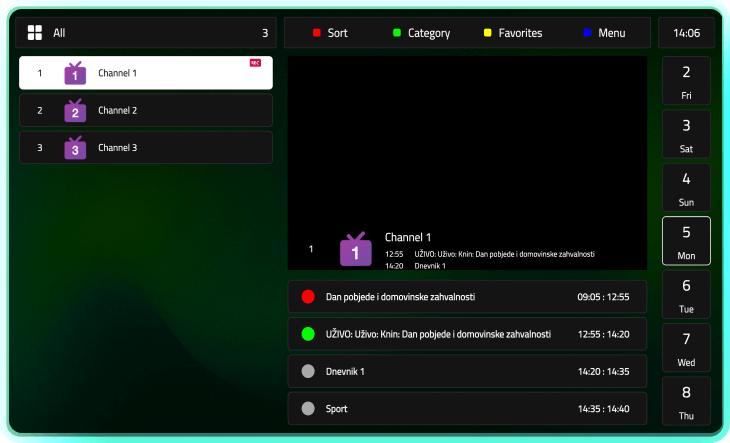Switch to day 7 Wed
The width and height of the screenshot is (730, 443).
(x=686, y=348)
